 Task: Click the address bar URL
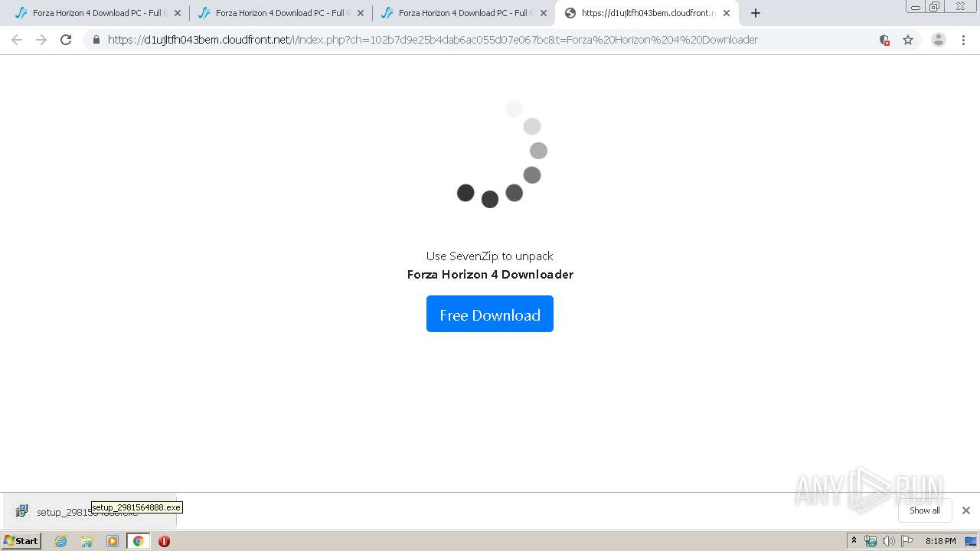pyautogui.click(x=433, y=40)
